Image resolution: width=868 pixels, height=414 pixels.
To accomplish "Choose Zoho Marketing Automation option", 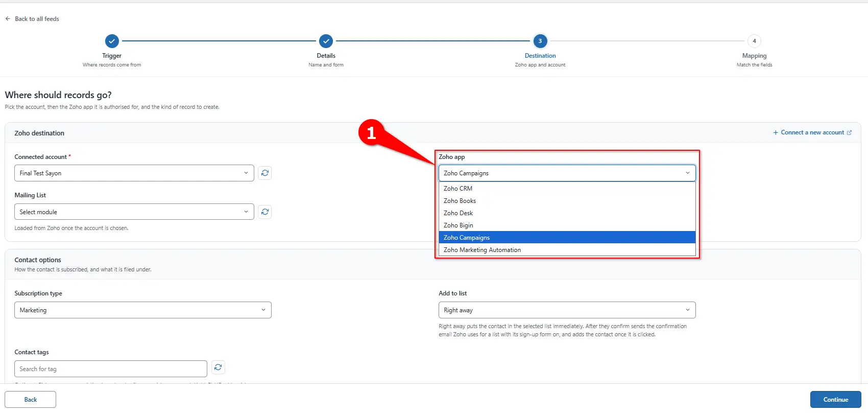I will (567, 250).
